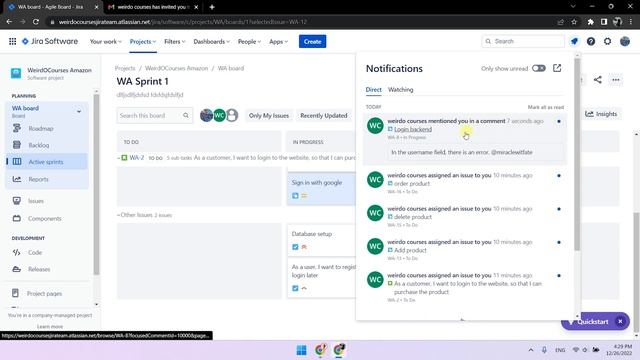Expand the Filters dropdown

click(175, 41)
